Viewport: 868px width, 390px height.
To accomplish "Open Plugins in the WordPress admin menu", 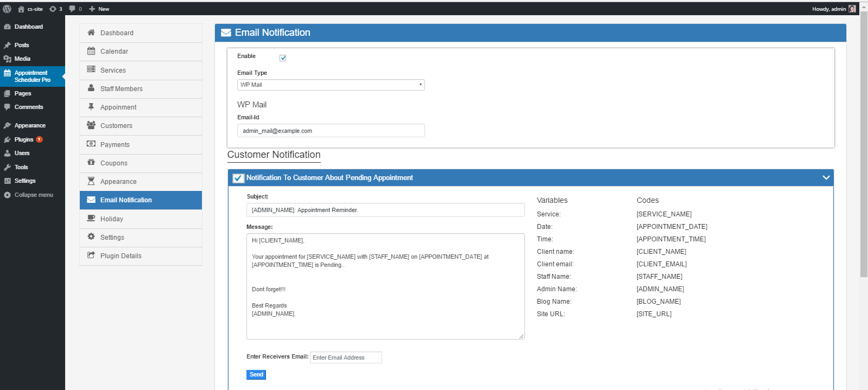I will [x=24, y=139].
